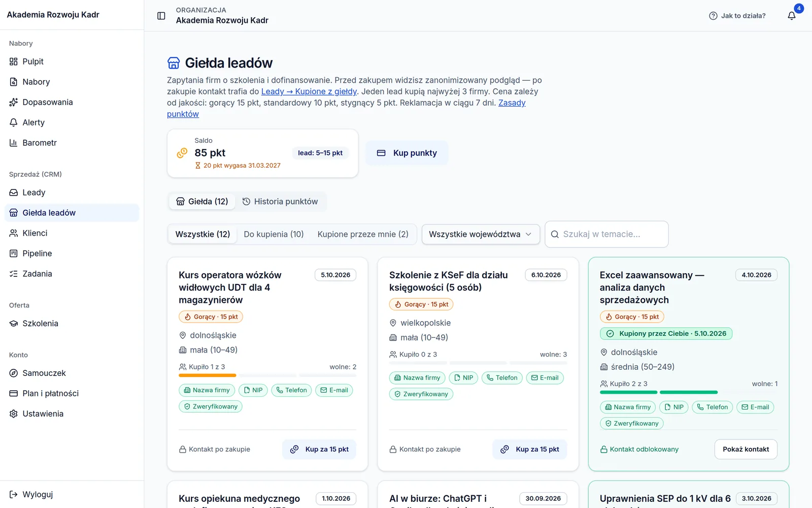Open the Zasady punktów link
812x508 pixels.
pos(346,108)
